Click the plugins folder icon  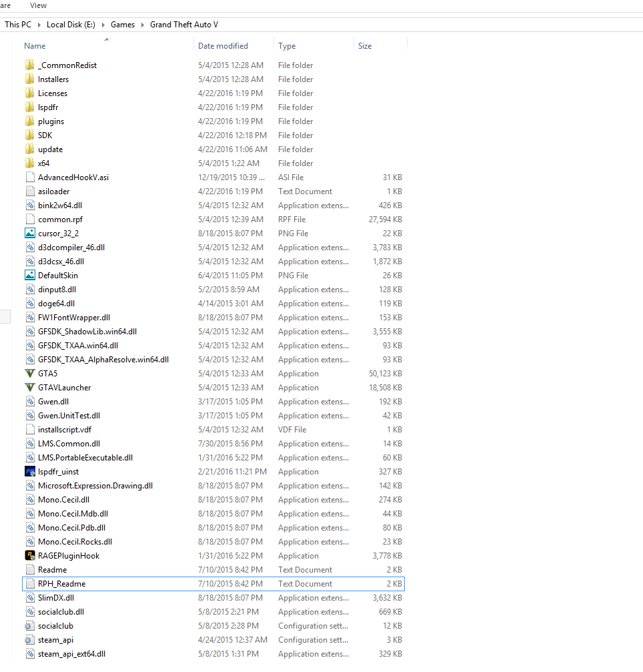[x=30, y=121]
